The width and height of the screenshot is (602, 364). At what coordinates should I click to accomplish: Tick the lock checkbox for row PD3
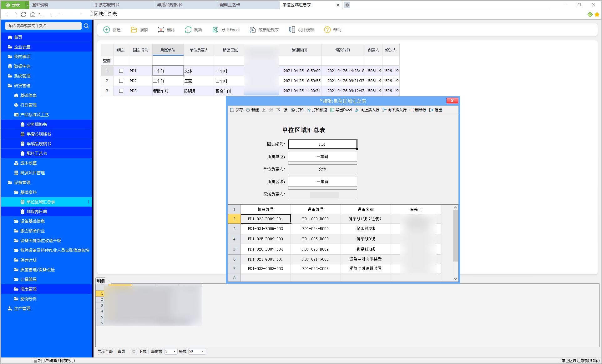(121, 91)
